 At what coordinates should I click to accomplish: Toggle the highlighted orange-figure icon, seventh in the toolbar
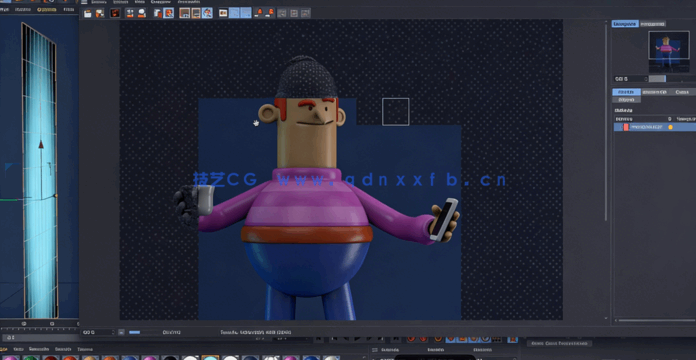coord(169,13)
